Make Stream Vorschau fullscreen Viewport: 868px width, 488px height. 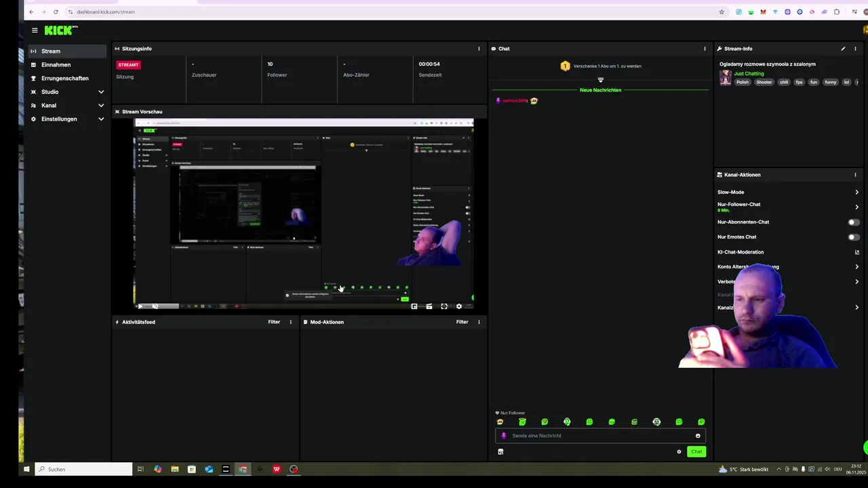click(x=443, y=306)
